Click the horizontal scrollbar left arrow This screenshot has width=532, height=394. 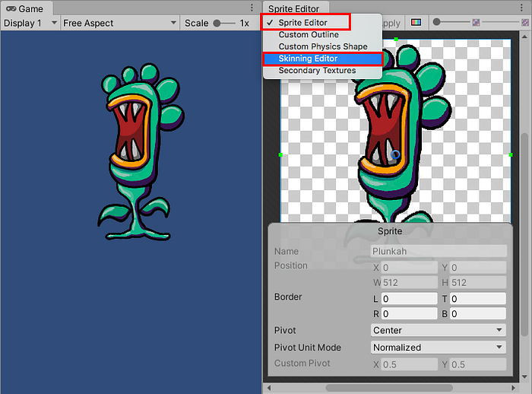click(x=269, y=388)
